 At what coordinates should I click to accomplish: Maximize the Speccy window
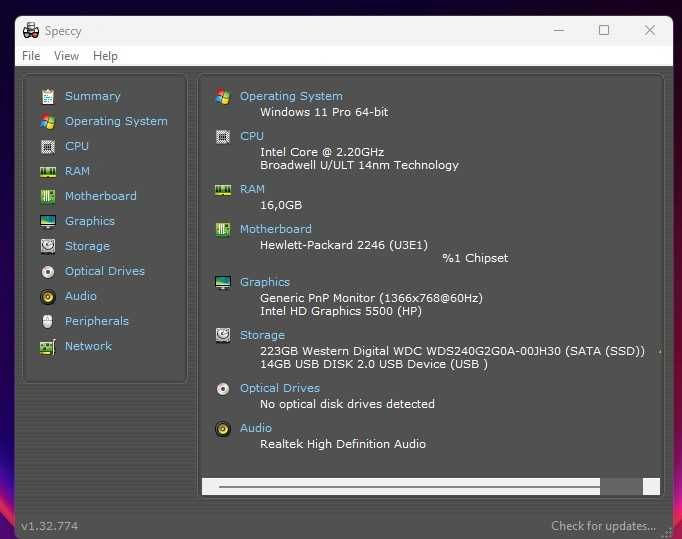point(604,30)
